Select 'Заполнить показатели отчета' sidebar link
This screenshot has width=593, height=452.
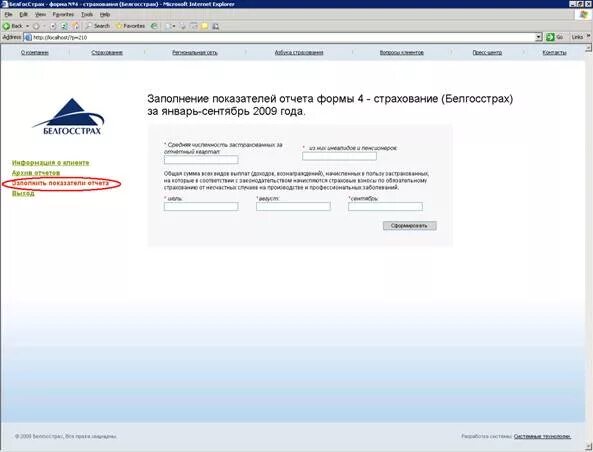(x=61, y=183)
